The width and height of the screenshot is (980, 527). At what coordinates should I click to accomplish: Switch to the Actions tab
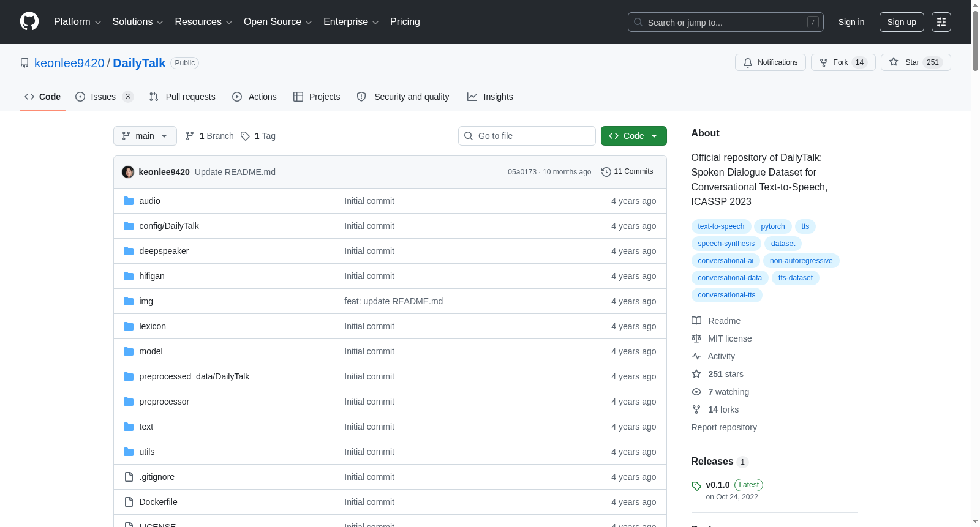[254, 97]
